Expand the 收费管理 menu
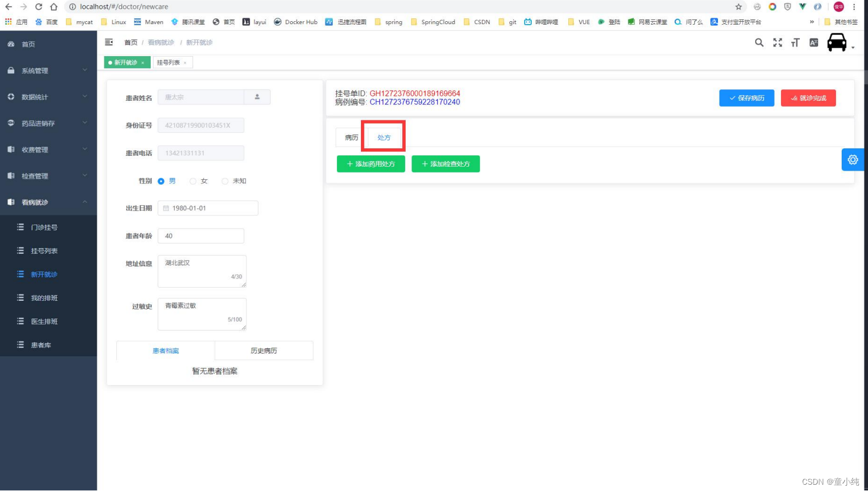This screenshot has height=491, width=868. pos(48,150)
